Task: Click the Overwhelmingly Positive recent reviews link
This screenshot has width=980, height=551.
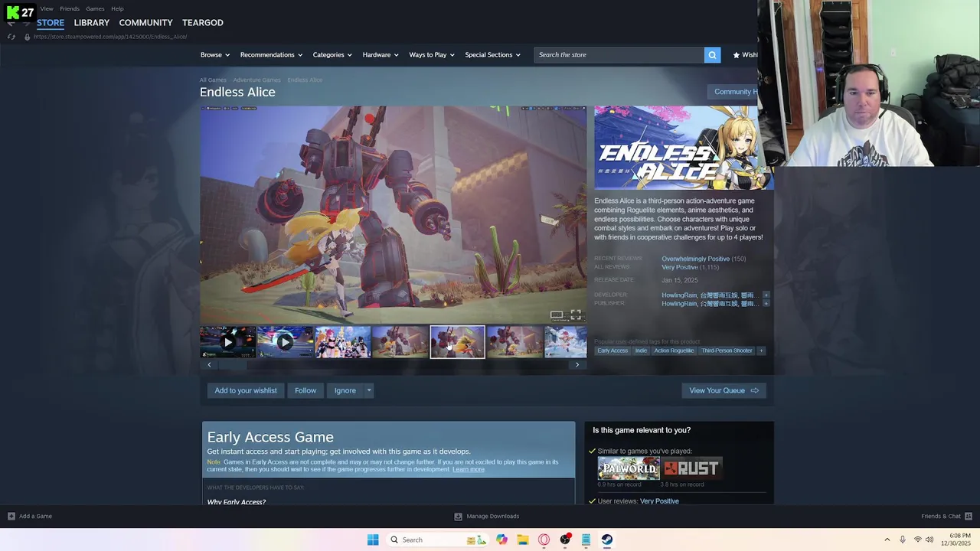Action: [x=695, y=259]
